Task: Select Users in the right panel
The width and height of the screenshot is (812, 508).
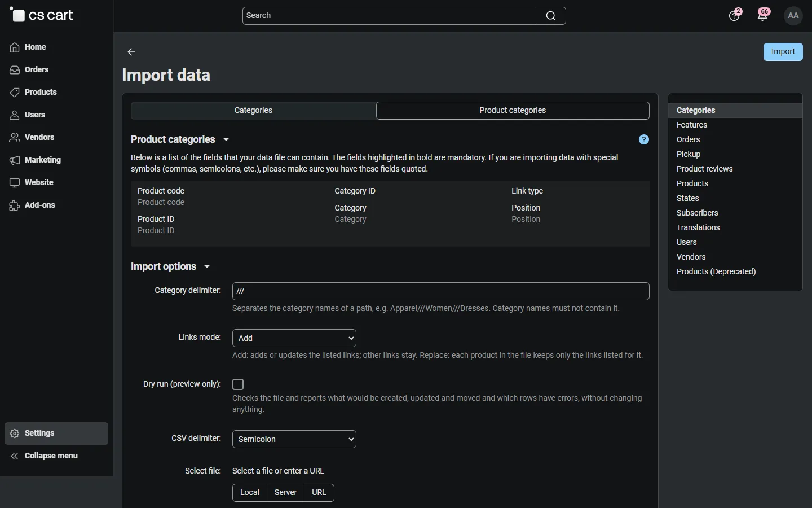Action: (687, 242)
